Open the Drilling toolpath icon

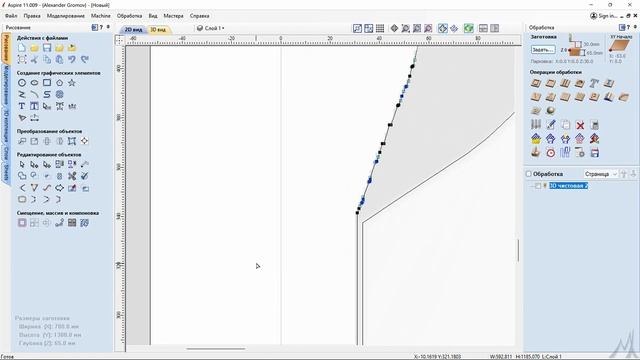pos(565,83)
